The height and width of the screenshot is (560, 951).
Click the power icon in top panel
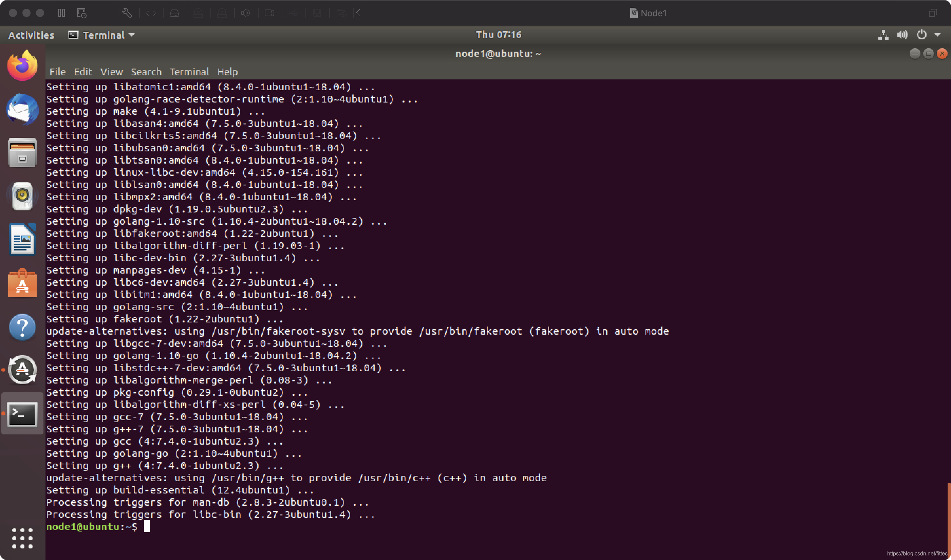tap(921, 35)
